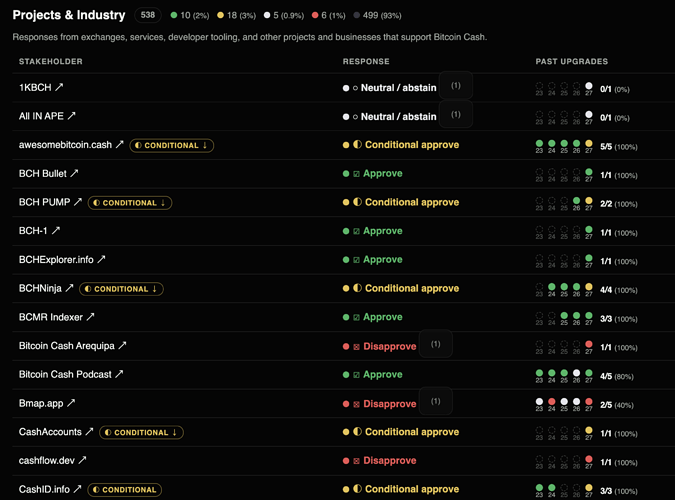Expand the BCHNinja CONDITIONAL badge
The height and width of the screenshot is (500, 675).
coord(121,289)
